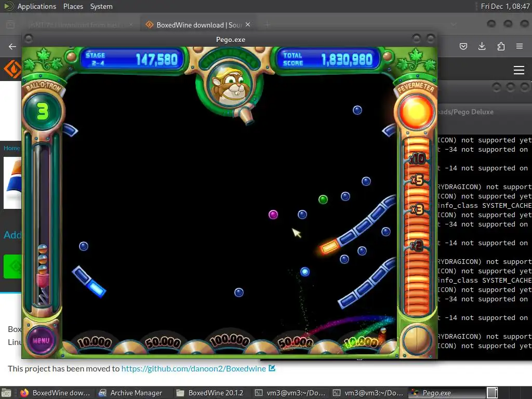Click the Fevermeter glowing orb
532x399 pixels.
(x=416, y=112)
